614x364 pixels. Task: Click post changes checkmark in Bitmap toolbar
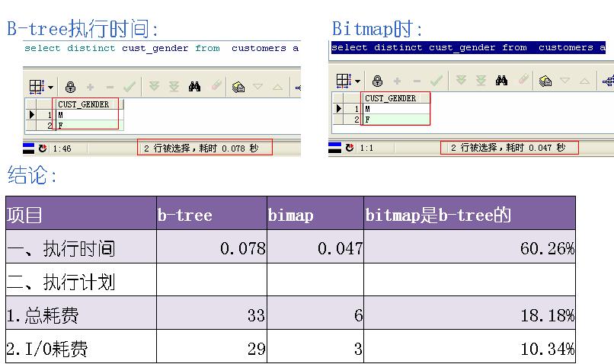point(437,81)
